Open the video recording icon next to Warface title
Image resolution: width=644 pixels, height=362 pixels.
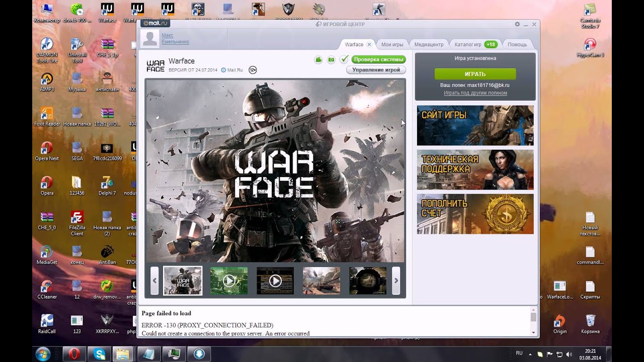tap(318, 60)
